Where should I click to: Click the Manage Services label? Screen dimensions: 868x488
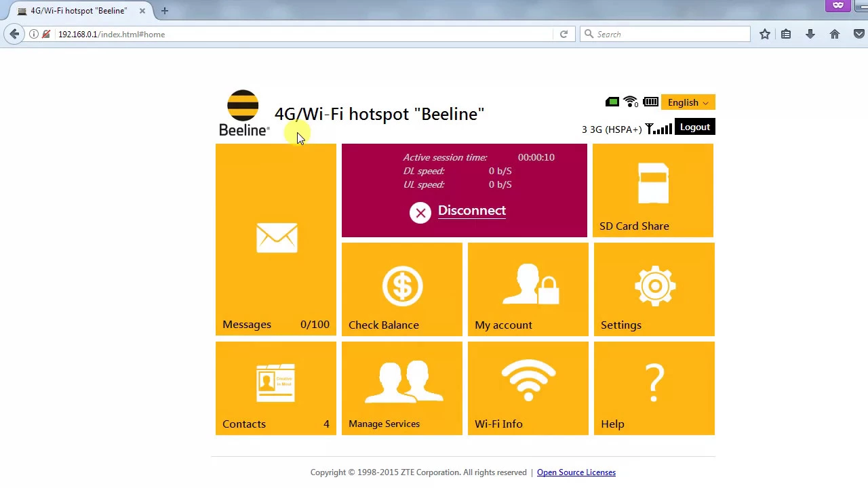pyautogui.click(x=384, y=424)
